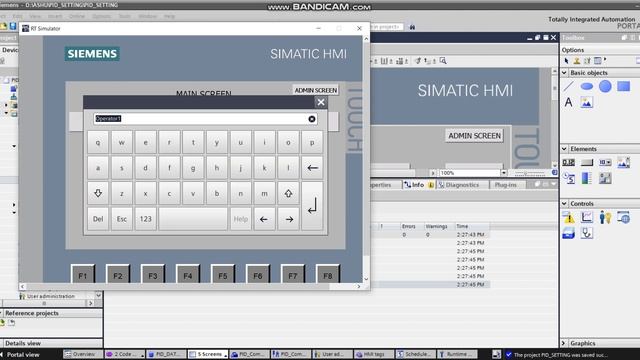Close the on-screen keyboard popup

click(x=321, y=102)
